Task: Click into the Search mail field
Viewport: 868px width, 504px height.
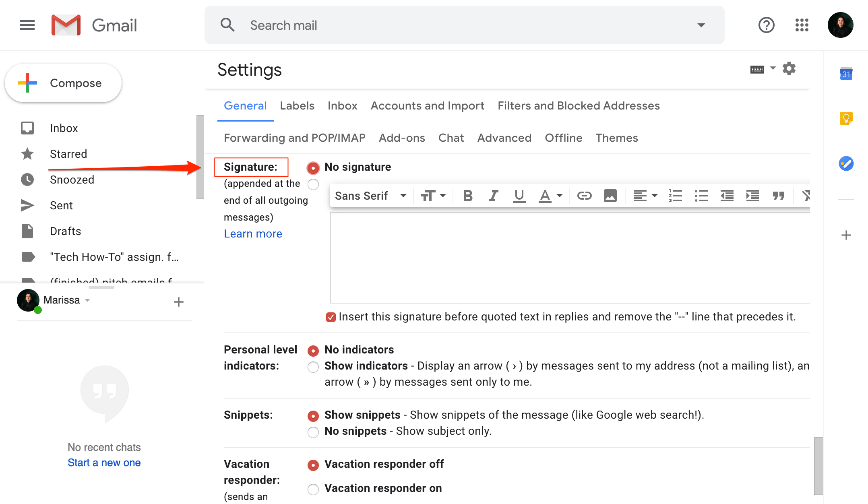Action: [x=463, y=25]
